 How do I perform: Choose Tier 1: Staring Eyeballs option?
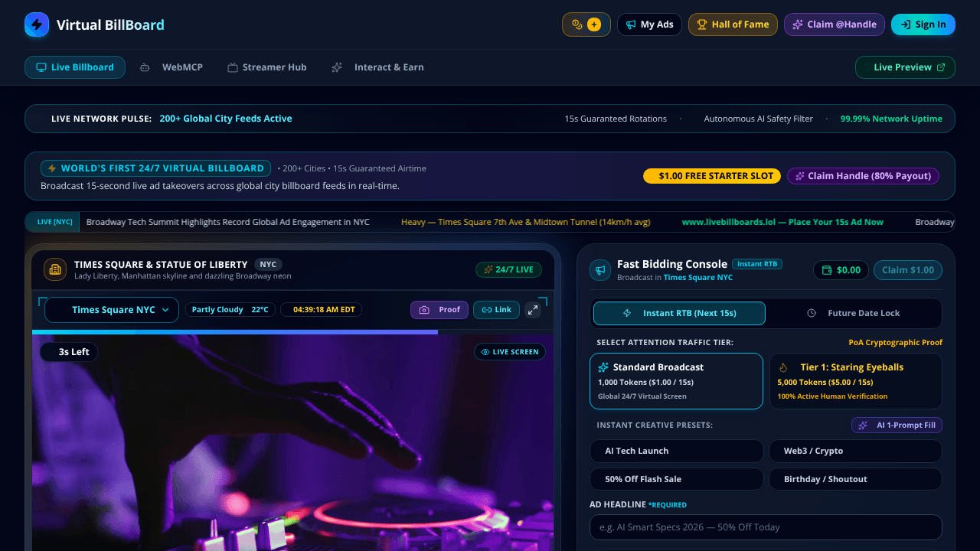point(855,381)
